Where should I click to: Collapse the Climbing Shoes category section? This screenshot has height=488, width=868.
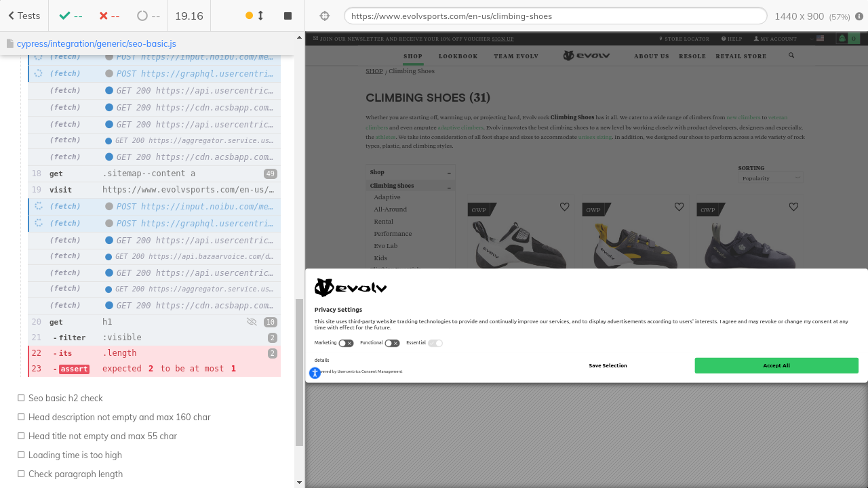click(449, 186)
